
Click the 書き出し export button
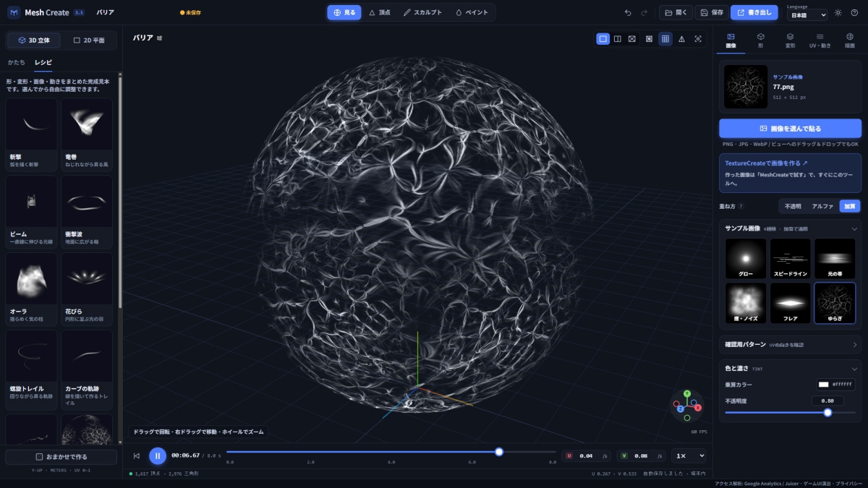pyautogui.click(x=754, y=12)
